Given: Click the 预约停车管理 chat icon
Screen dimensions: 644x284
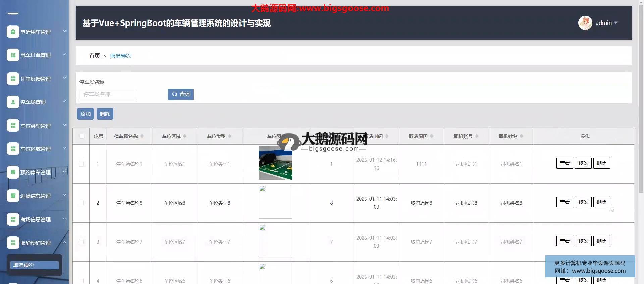Looking at the screenshot, I should tap(13, 173).
